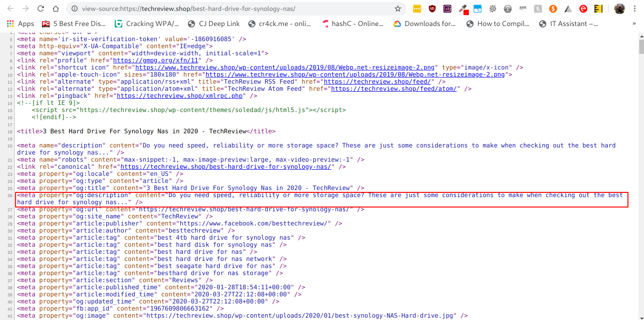Open 'hashC - Online...' bookmark
Viewport: 644px width, 320px height.
[x=352, y=24]
